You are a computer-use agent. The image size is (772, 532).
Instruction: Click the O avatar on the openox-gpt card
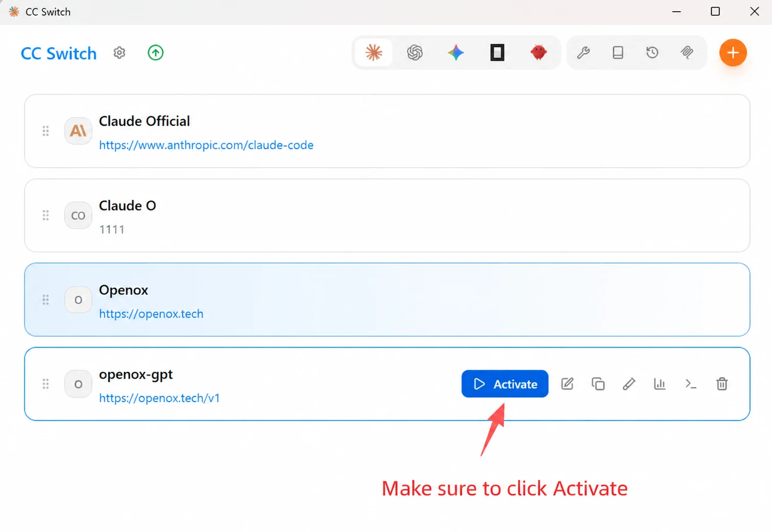78,384
